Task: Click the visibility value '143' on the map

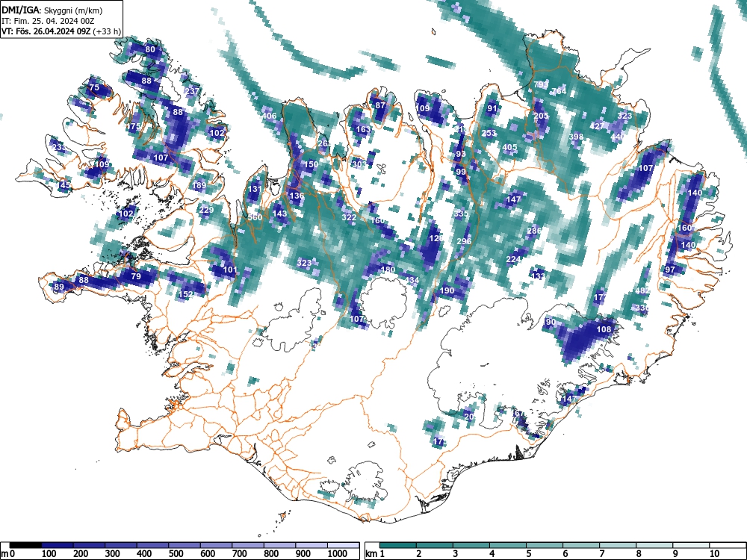Action: (x=279, y=214)
